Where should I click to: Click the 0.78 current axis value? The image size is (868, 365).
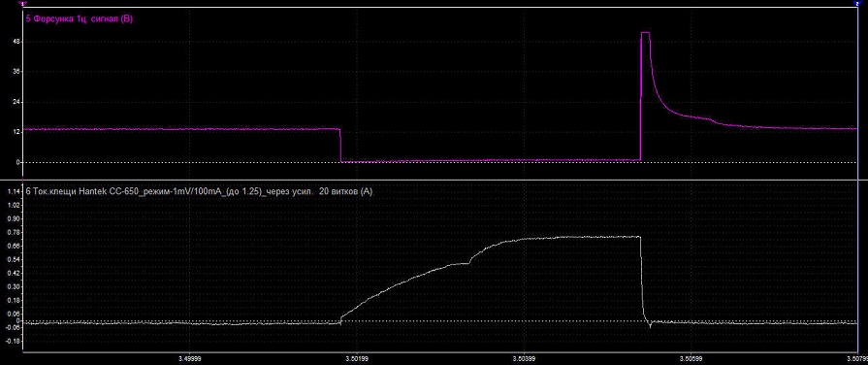pos(14,232)
